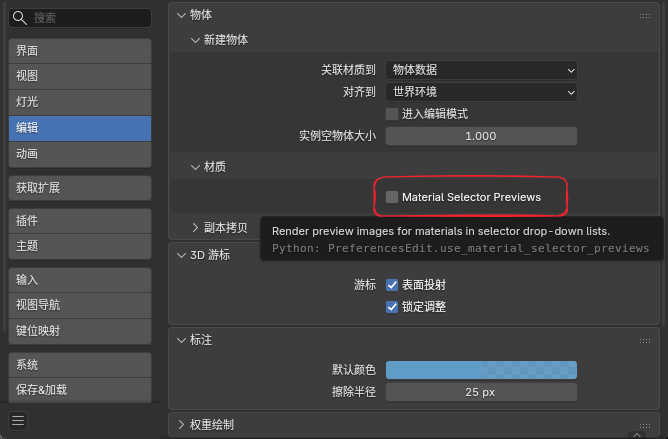Open the 关联材质到 dropdown

pyautogui.click(x=481, y=70)
